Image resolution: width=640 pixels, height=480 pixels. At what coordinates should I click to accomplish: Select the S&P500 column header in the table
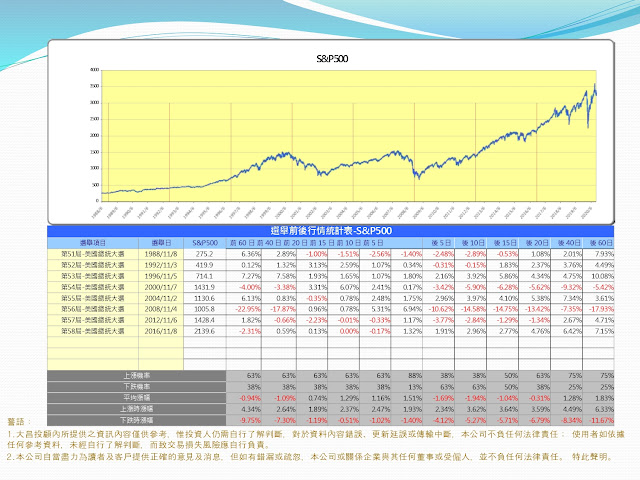point(205,243)
